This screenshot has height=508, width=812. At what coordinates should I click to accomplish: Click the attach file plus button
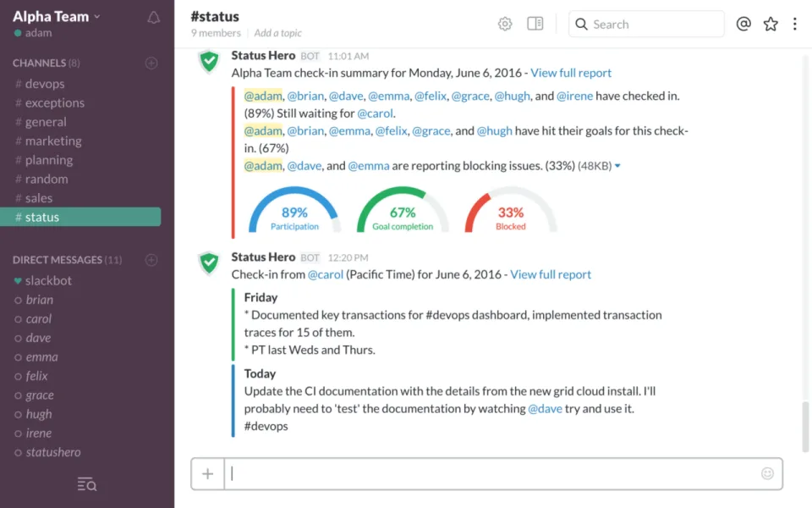208,473
